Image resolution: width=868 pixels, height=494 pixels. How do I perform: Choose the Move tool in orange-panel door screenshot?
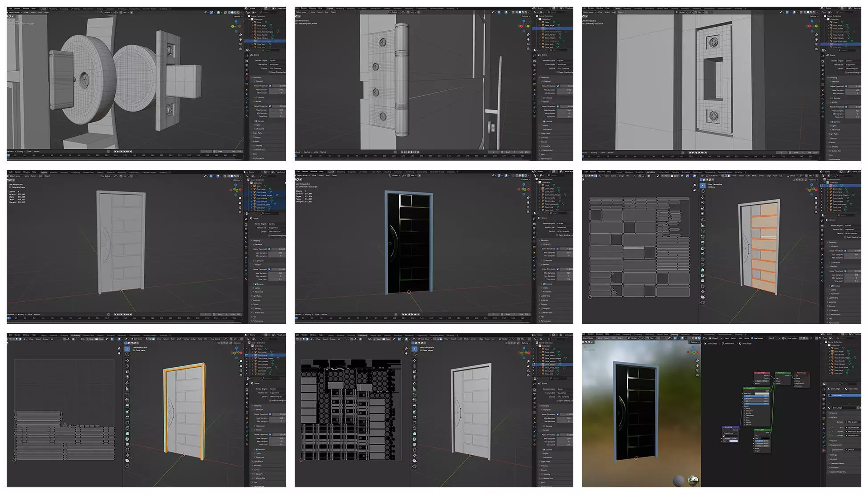click(702, 197)
